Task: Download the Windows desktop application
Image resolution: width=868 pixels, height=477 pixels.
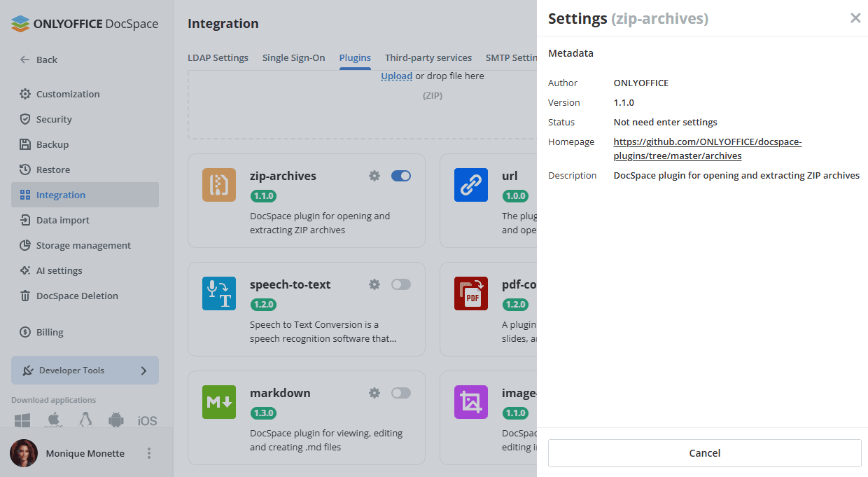Action: coord(22,420)
